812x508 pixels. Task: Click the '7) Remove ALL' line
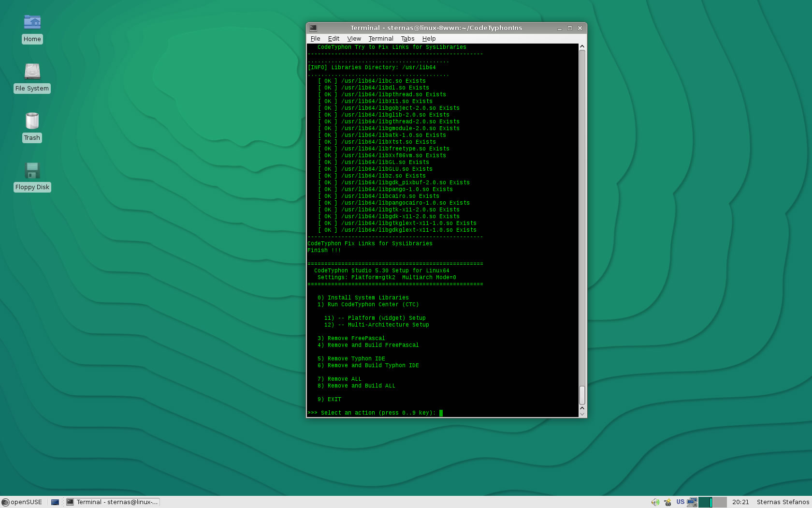[x=339, y=379]
